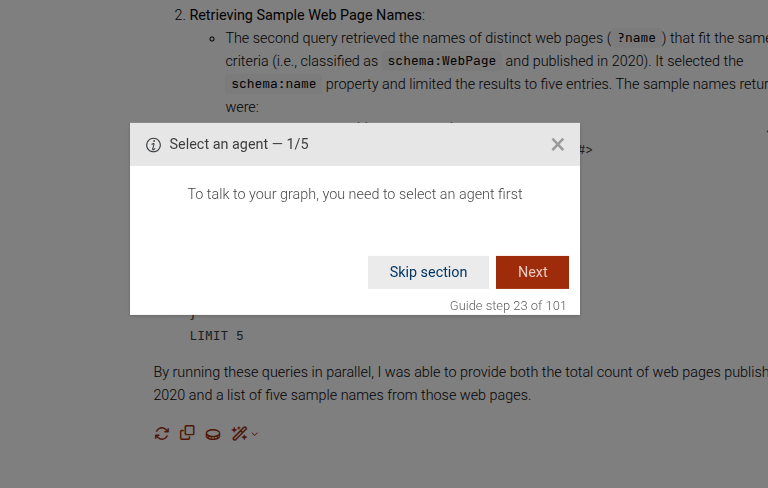
Task: Click the "To talk to your graph" message
Action: point(355,194)
